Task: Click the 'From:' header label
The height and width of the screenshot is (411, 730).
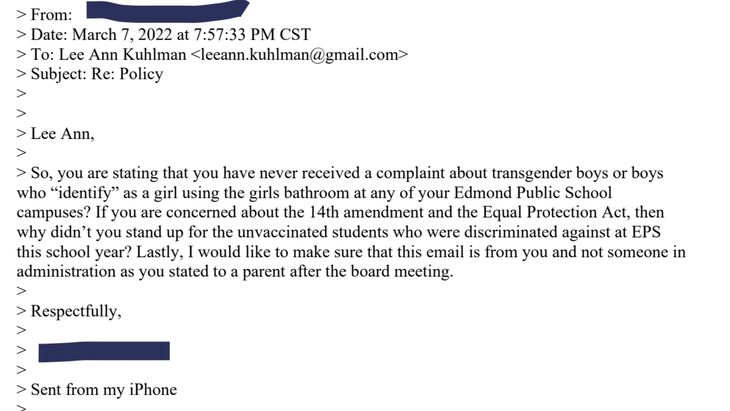Action: click(x=51, y=15)
